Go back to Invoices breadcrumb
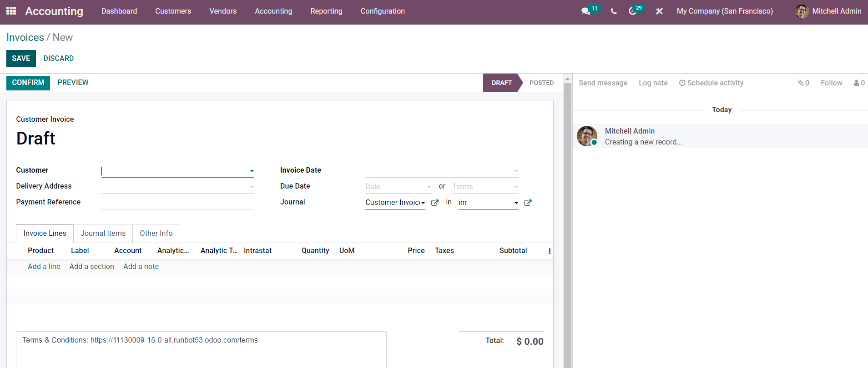 [x=25, y=38]
